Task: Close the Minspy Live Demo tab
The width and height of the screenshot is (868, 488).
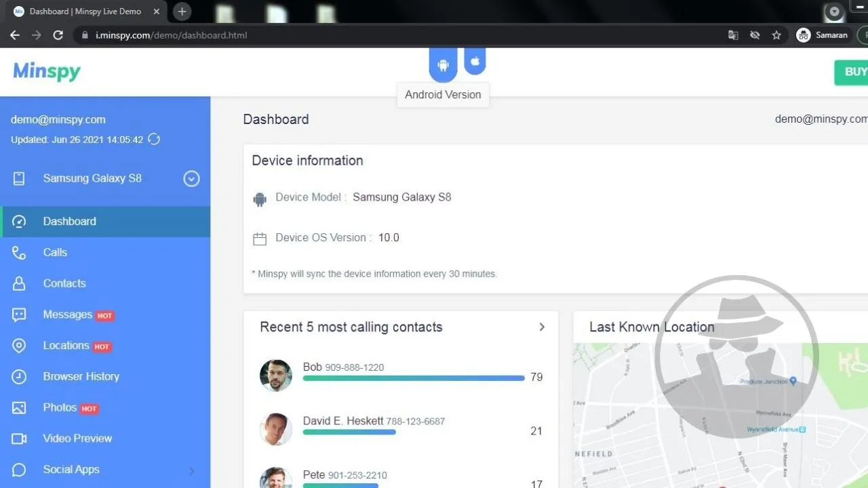Action: tap(157, 12)
